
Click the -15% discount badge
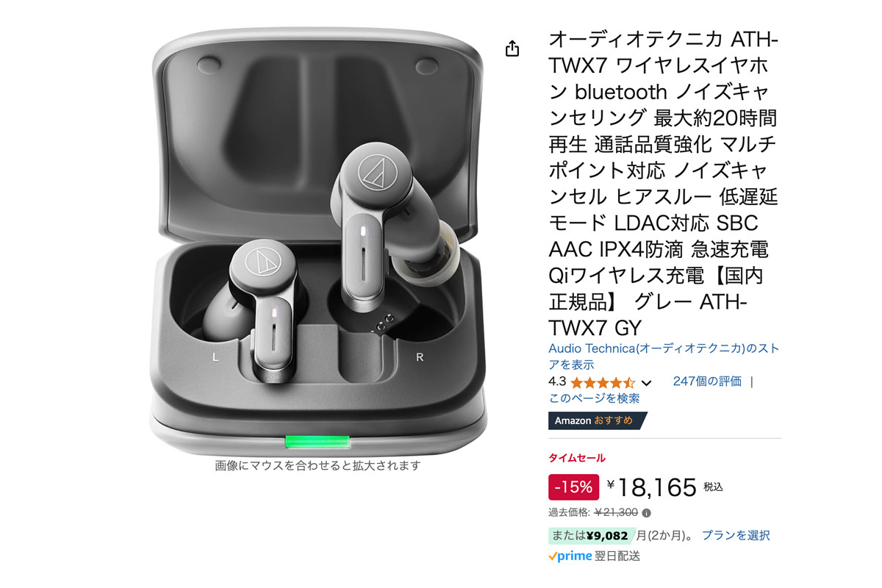573,487
